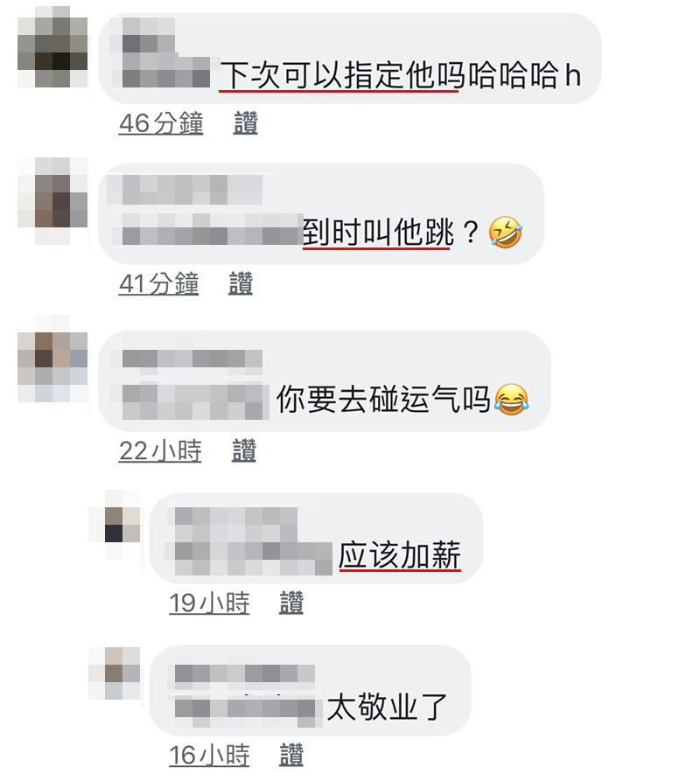Like the 太敬业了 reply posted 16小時 ago
The height and width of the screenshot is (781, 700).
291,755
